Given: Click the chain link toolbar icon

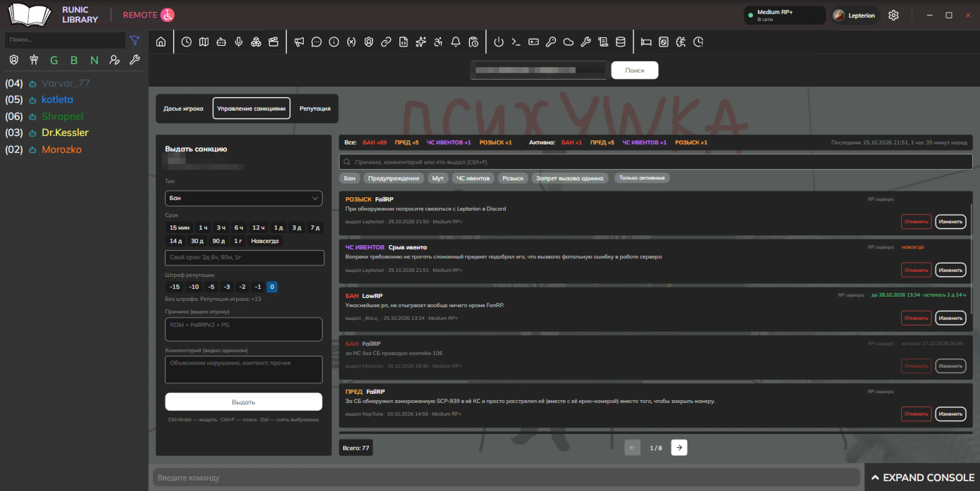Looking at the screenshot, I should (x=386, y=42).
